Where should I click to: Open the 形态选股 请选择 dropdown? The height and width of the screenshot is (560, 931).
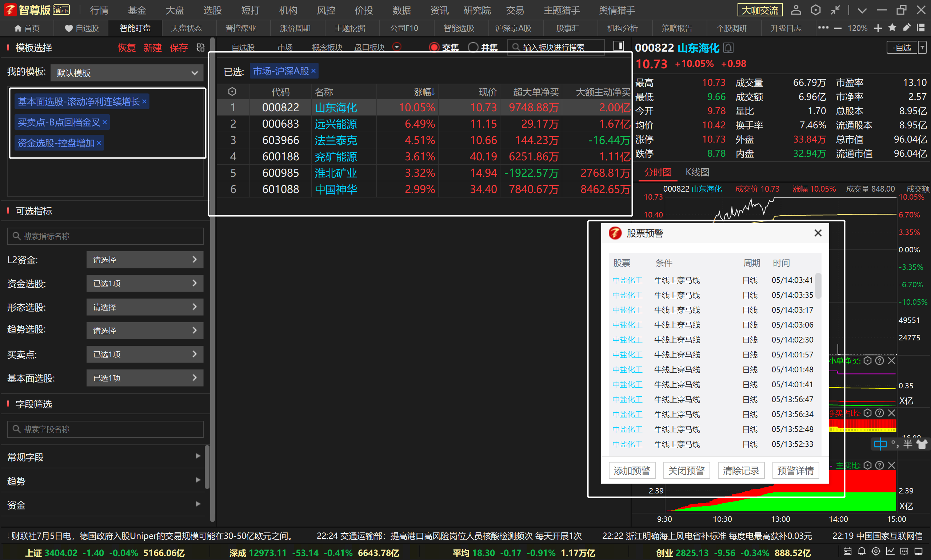pyautogui.click(x=145, y=307)
